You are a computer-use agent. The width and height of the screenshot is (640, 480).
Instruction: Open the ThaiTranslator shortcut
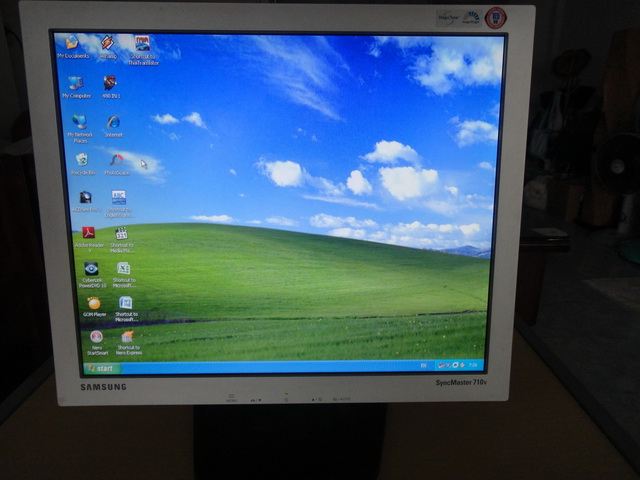[142, 45]
